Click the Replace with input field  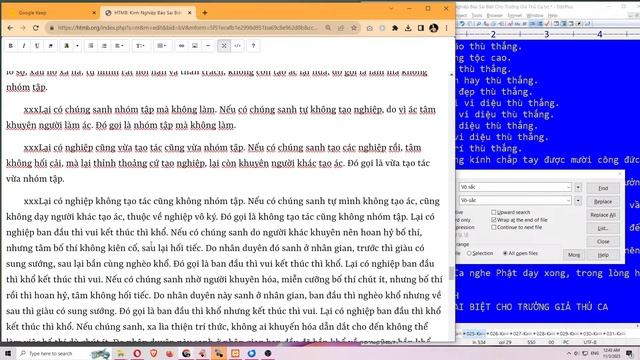515,200
